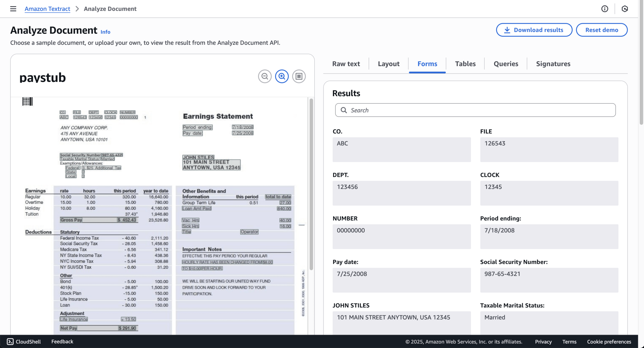Screen dimensions: 644x348
Task: Open the Signatures tab
Action: (x=553, y=64)
